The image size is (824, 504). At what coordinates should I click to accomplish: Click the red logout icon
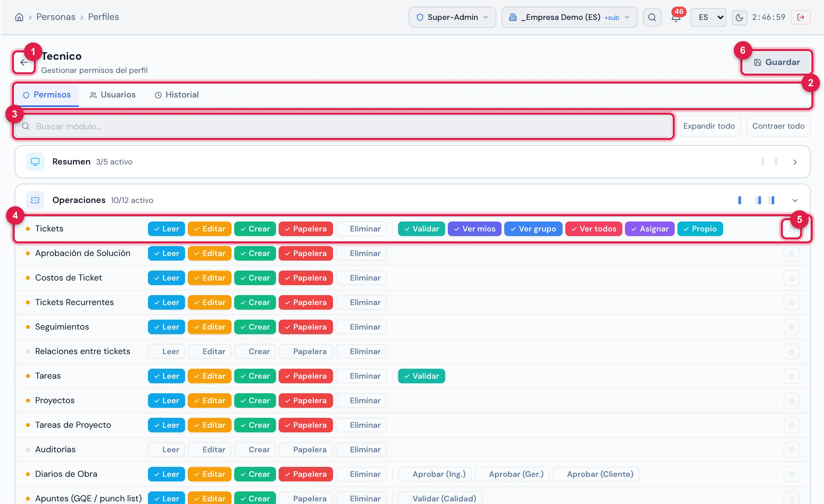tap(800, 17)
